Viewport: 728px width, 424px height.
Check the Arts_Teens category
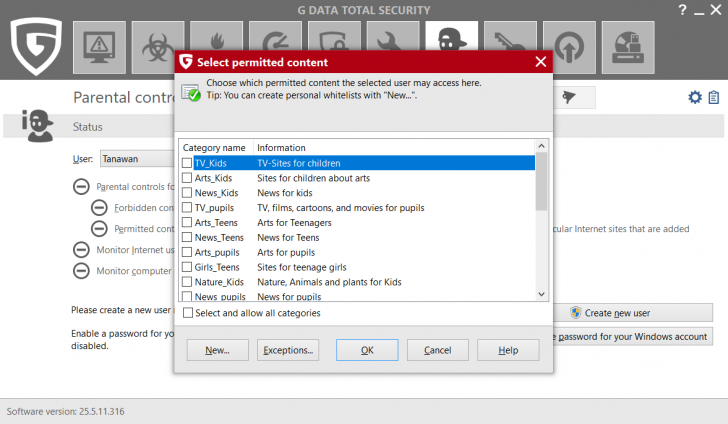(187, 222)
